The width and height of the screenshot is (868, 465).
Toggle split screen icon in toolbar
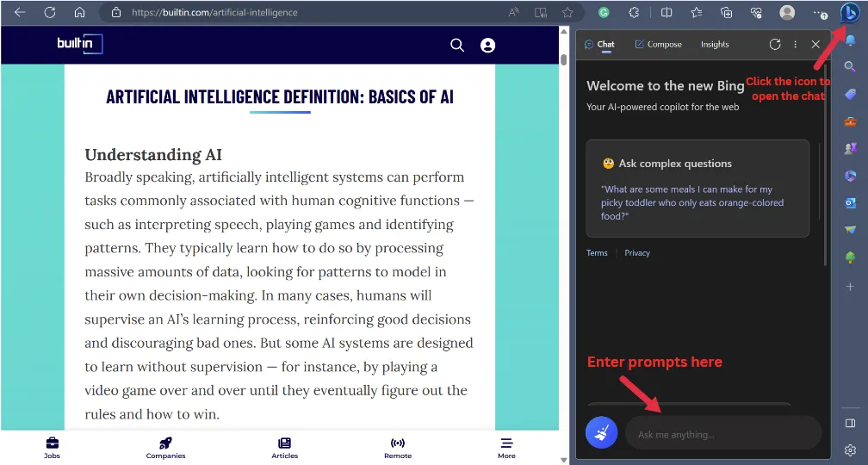click(x=666, y=12)
